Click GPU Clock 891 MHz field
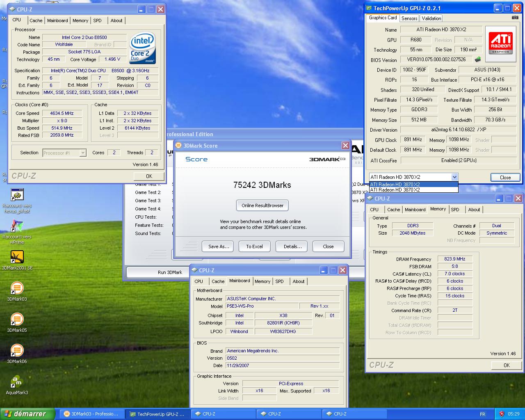 (x=413, y=140)
